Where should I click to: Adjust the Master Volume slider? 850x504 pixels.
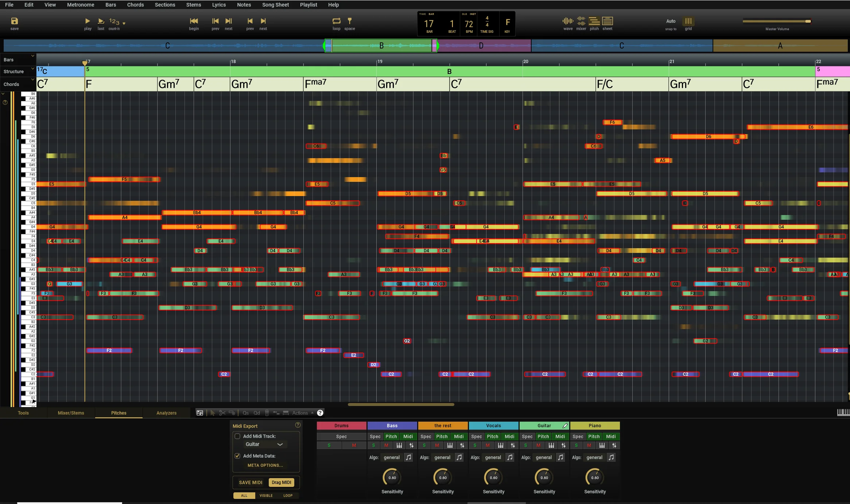(x=777, y=21)
